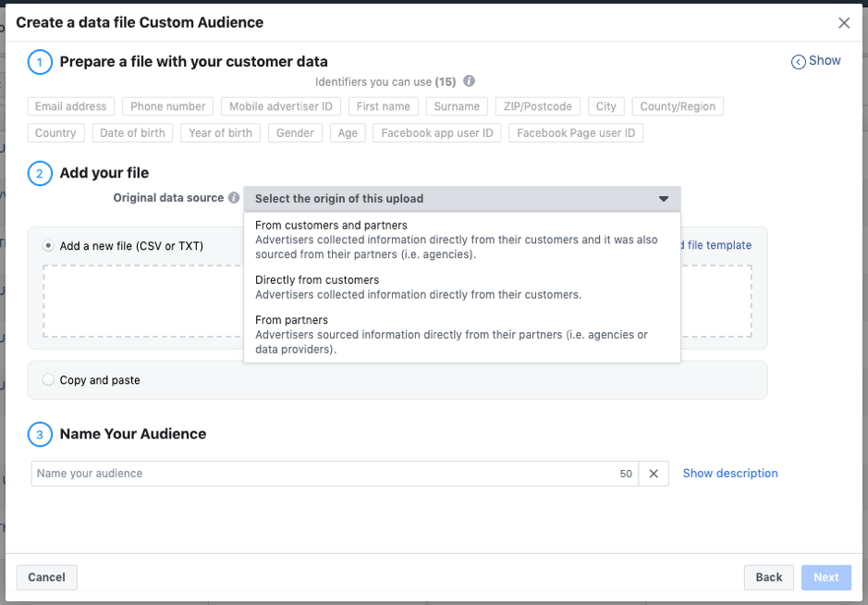Click the Gender identifier tag
Screen dimensions: 868x605
295,133
